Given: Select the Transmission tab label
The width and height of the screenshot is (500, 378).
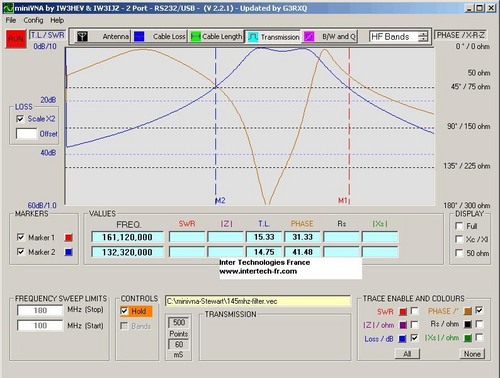Looking at the screenshot, I should coord(280,37).
